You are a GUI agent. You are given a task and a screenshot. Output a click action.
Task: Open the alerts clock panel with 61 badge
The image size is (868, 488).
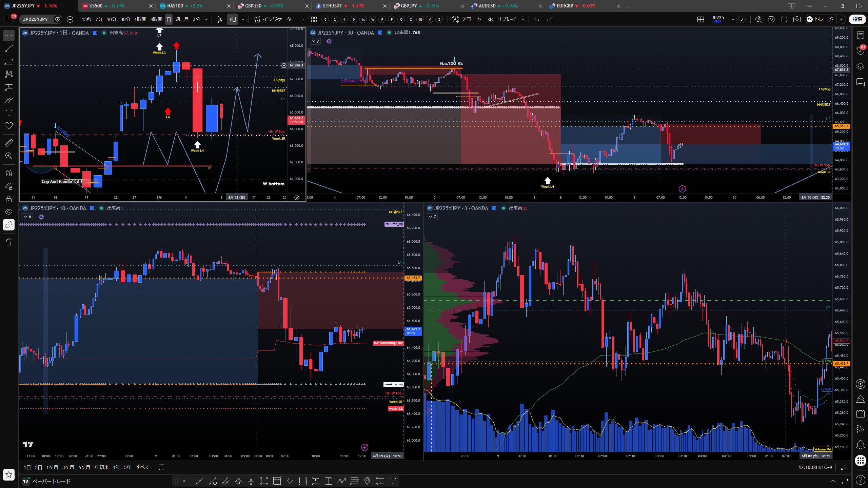pos(860,50)
